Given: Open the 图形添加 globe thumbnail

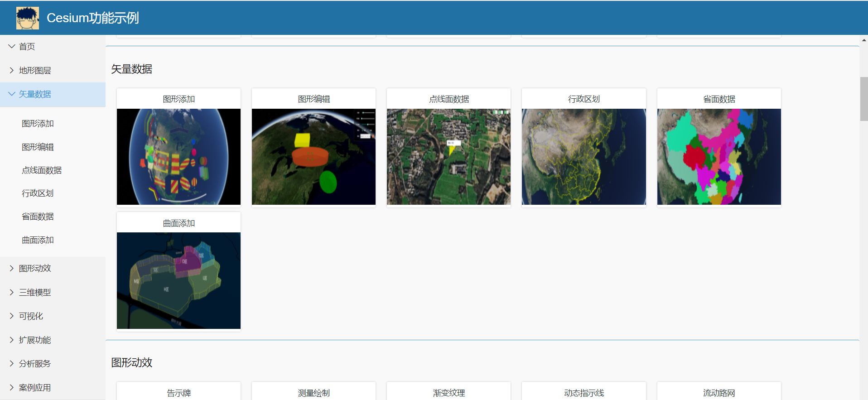Looking at the screenshot, I should pos(178,156).
